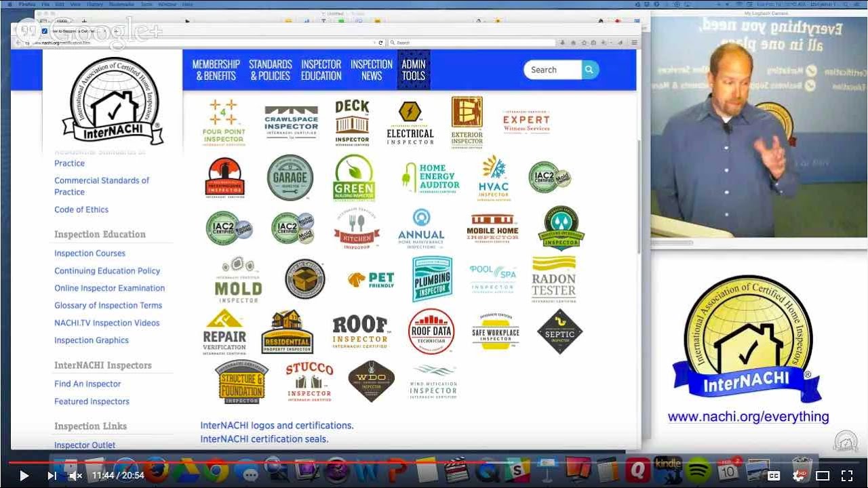Play the paused video

pyautogui.click(x=24, y=476)
